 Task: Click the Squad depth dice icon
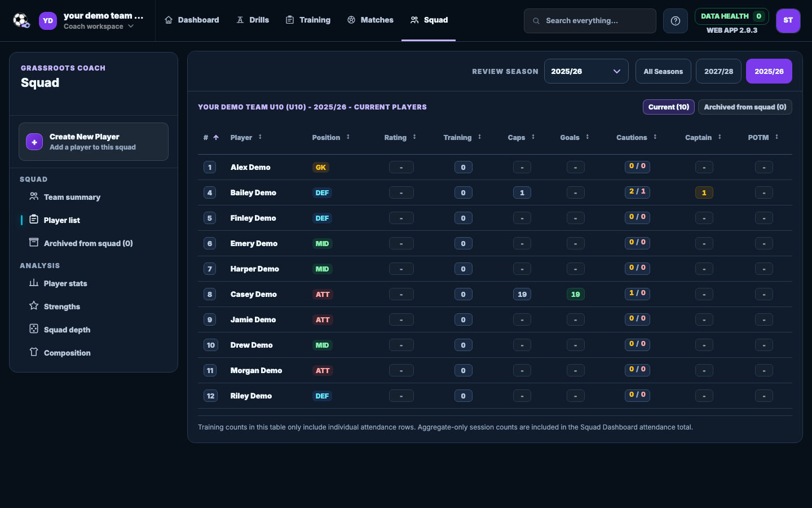pyautogui.click(x=34, y=329)
